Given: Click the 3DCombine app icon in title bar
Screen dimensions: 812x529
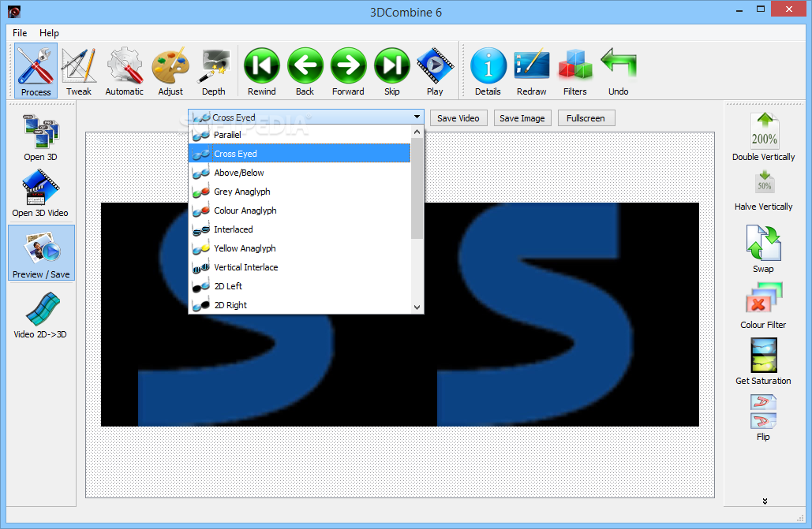Looking at the screenshot, I should point(14,11).
